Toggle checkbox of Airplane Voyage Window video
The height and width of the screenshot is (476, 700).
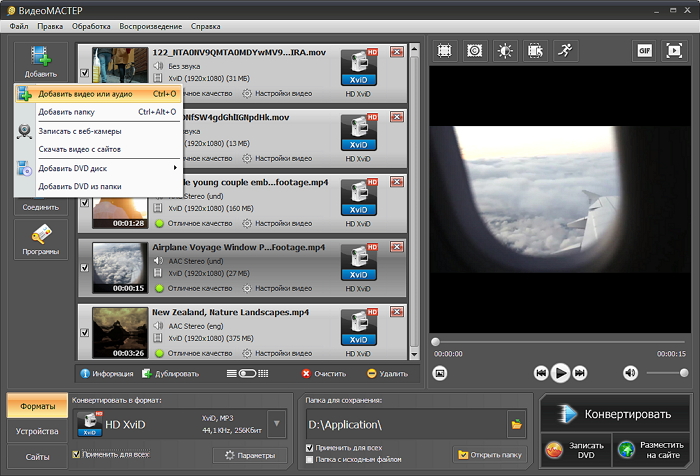85,267
